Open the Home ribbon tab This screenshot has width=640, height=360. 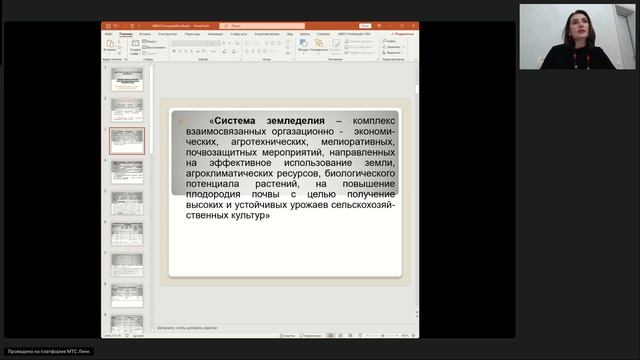coord(126,34)
